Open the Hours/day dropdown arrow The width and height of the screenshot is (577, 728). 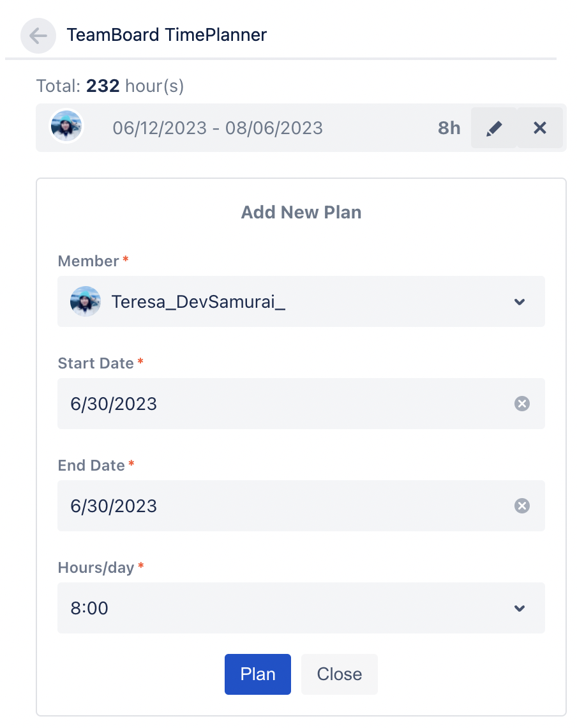click(x=520, y=609)
